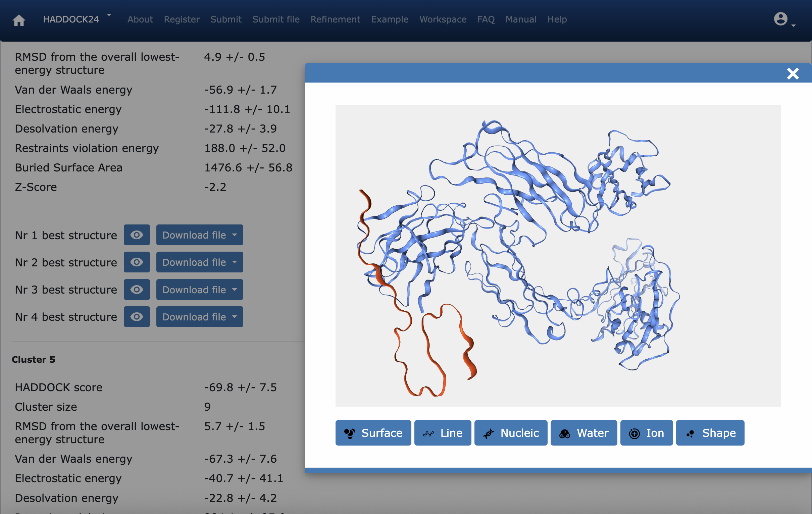Image resolution: width=812 pixels, height=514 pixels.
Task: Toggle Surface representation in viewer
Action: click(373, 433)
